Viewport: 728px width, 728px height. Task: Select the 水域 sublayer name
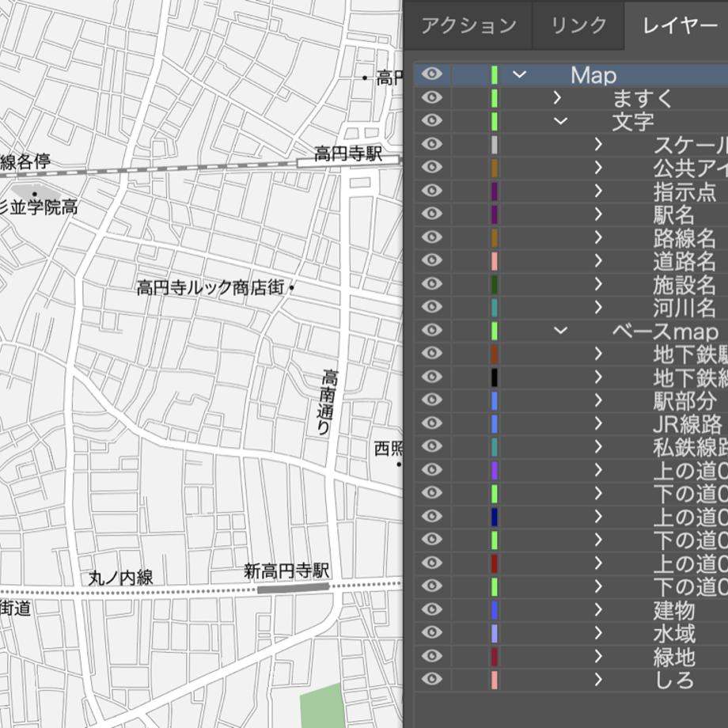point(674,633)
